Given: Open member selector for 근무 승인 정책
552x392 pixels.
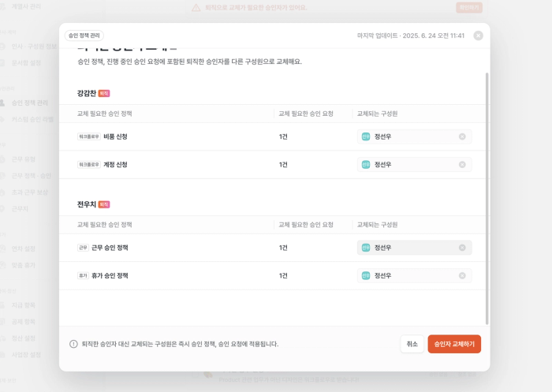Looking at the screenshot, I should [x=414, y=248].
